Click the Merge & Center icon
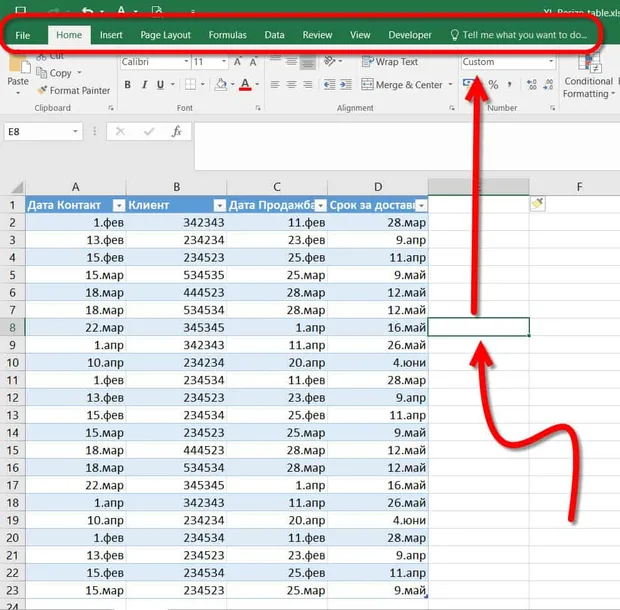The image size is (620, 610). pos(367,84)
